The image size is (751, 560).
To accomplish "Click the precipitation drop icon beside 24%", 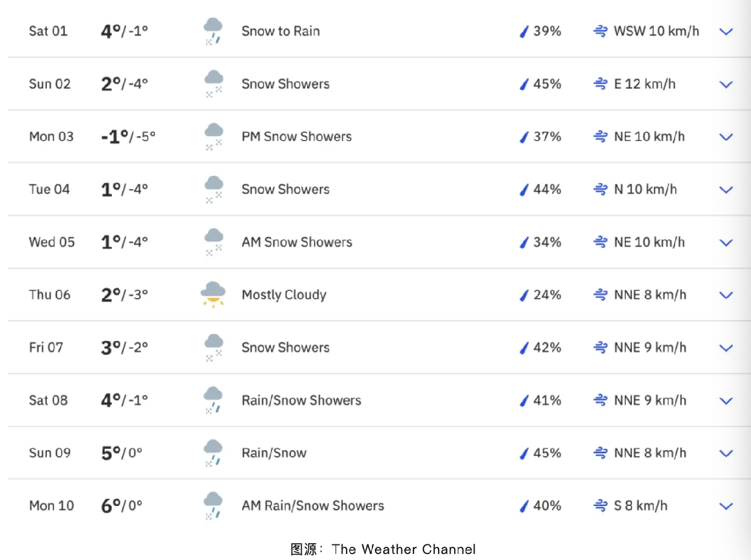I will 523,295.
